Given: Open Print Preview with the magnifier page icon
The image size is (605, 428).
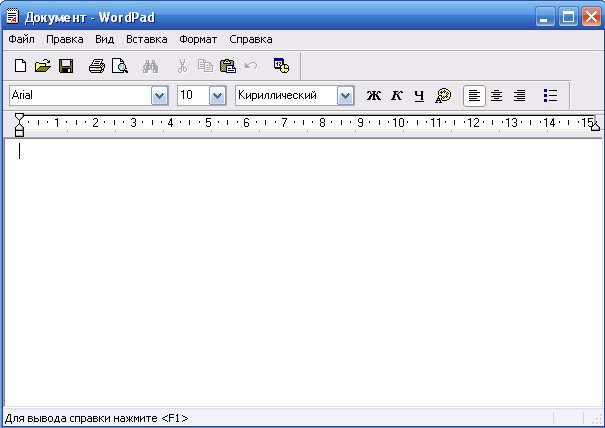Looking at the screenshot, I should click(x=120, y=66).
